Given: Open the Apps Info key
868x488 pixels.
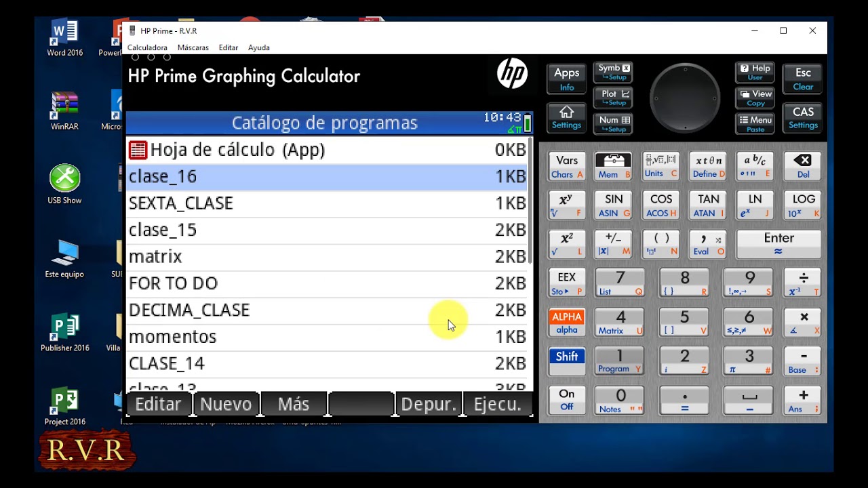Looking at the screenshot, I should coord(566,79).
